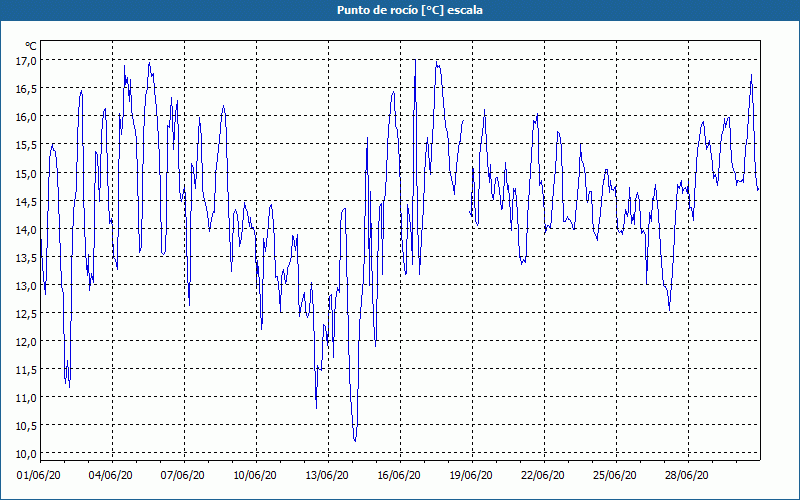This screenshot has width=800, height=500.
Task: Click the 28/06/20 date label
Action: [x=687, y=475]
